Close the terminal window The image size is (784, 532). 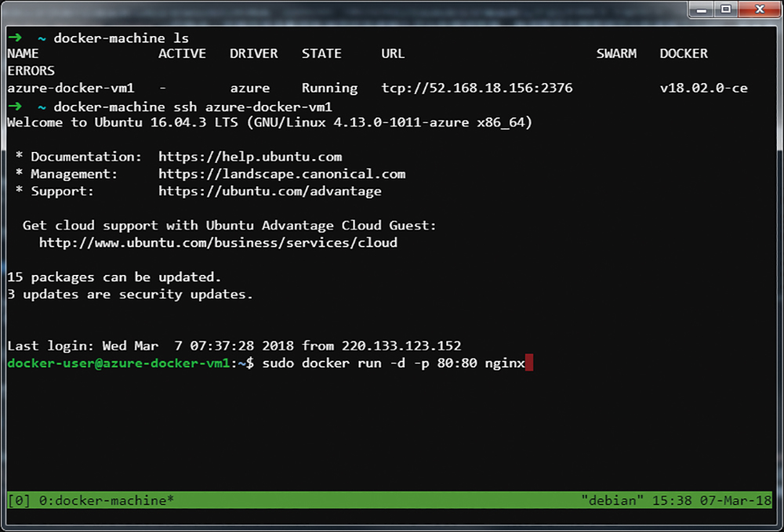pos(756,9)
